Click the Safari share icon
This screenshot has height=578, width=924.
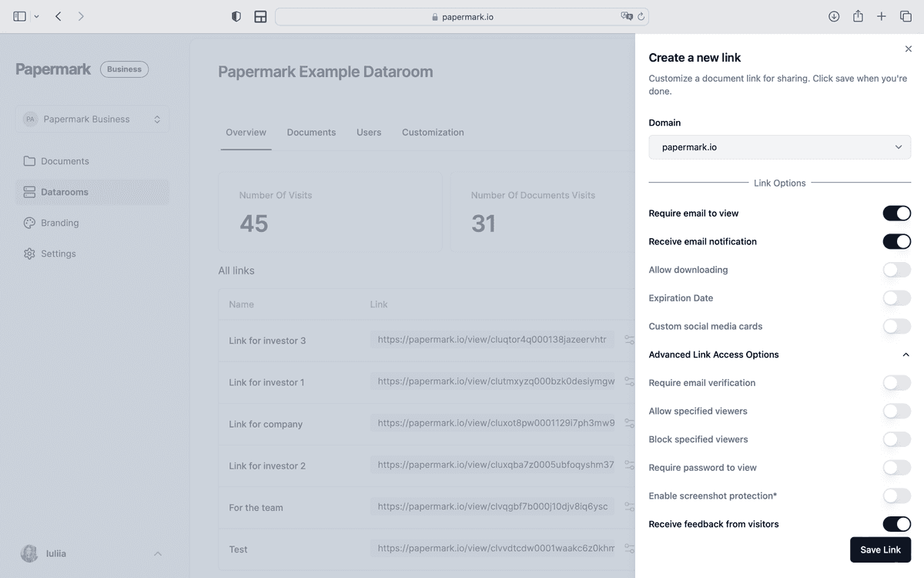point(857,15)
